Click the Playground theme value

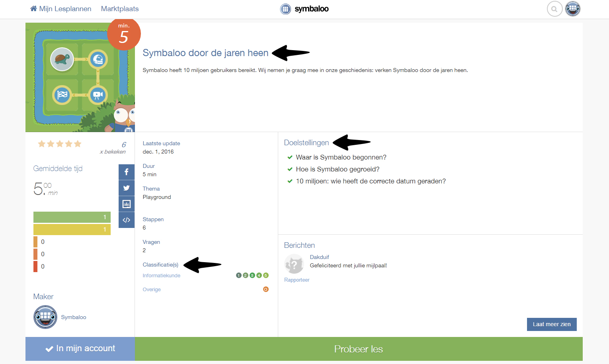click(157, 197)
